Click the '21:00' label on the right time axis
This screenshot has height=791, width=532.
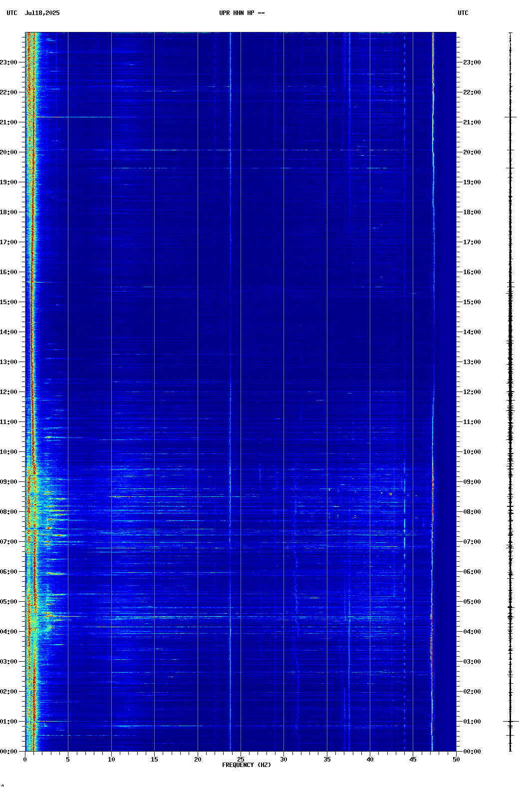tap(472, 122)
